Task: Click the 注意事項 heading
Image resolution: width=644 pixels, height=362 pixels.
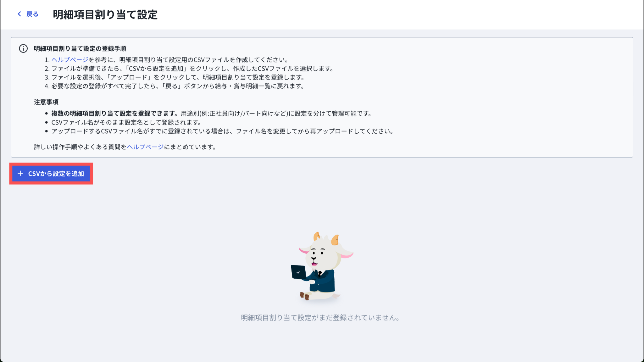Action: click(46, 102)
